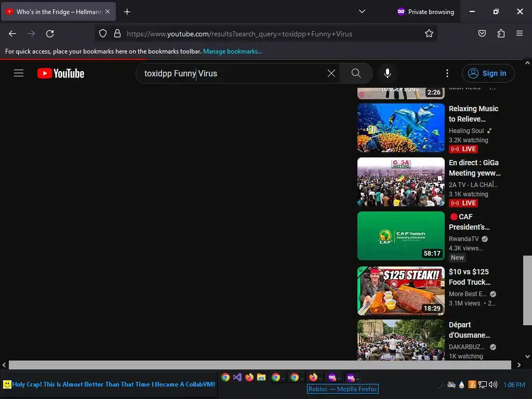Click the 1:06 PM clock
The width and height of the screenshot is (532, 399).
tap(514, 385)
